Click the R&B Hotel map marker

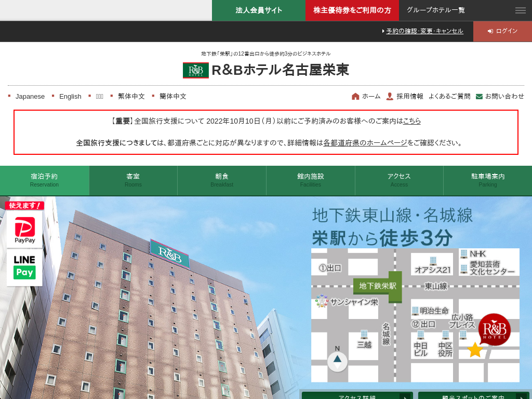pyautogui.click(x=494, y=329)
